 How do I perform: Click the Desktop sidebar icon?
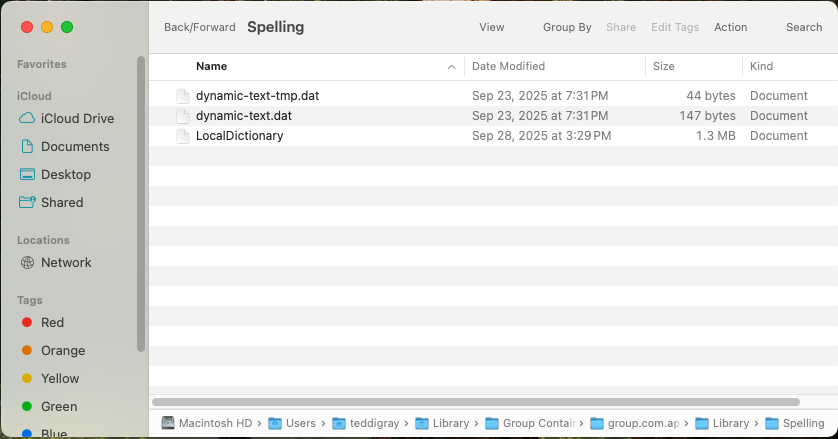pyautogui.click(x=27, y=174)
